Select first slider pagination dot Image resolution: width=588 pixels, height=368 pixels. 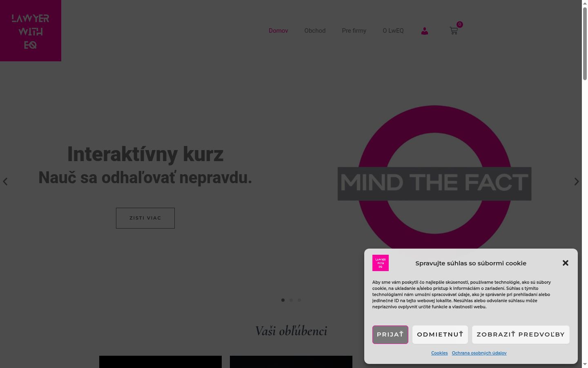[x=283, y=300]
